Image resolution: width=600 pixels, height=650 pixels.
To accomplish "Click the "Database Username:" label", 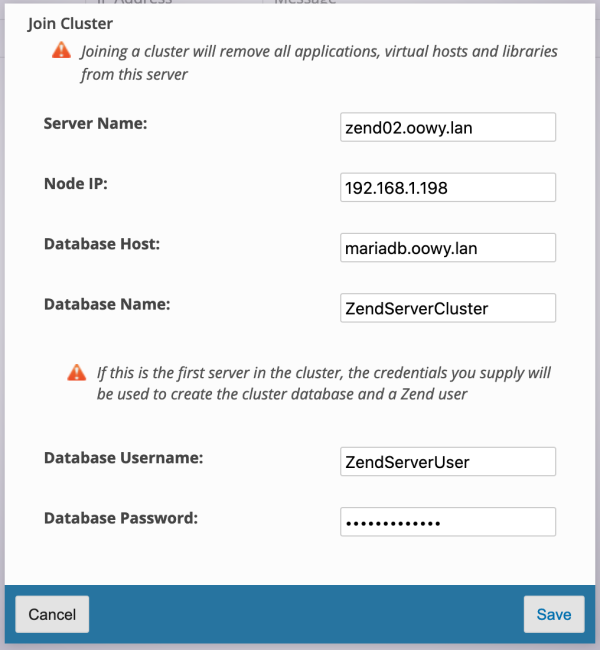I will click(x=124, y=458).
